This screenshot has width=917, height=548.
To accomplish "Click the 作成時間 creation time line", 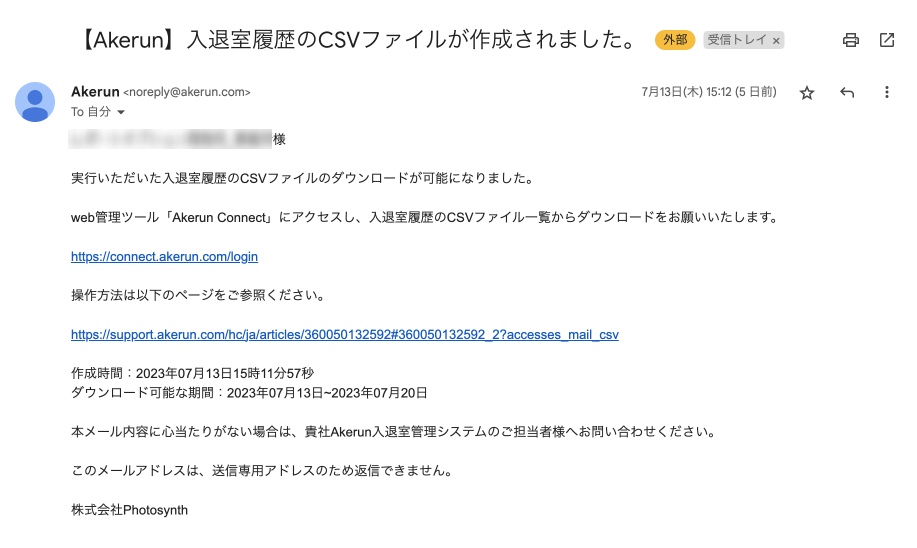I will tap(192, 374).
